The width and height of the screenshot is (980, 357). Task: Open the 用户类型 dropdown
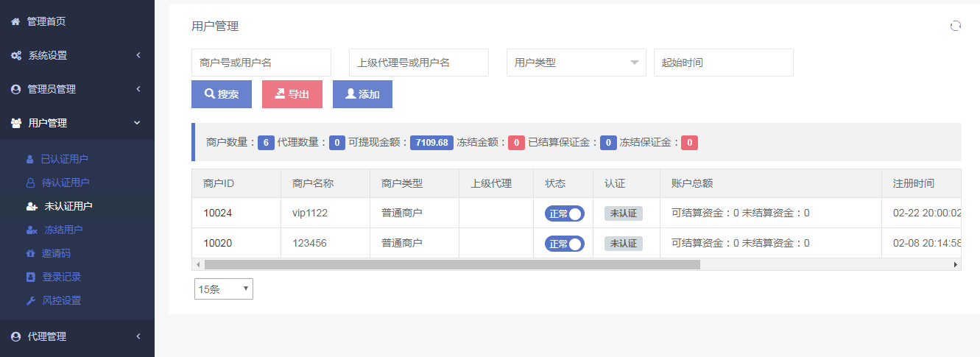pos(576,63)
